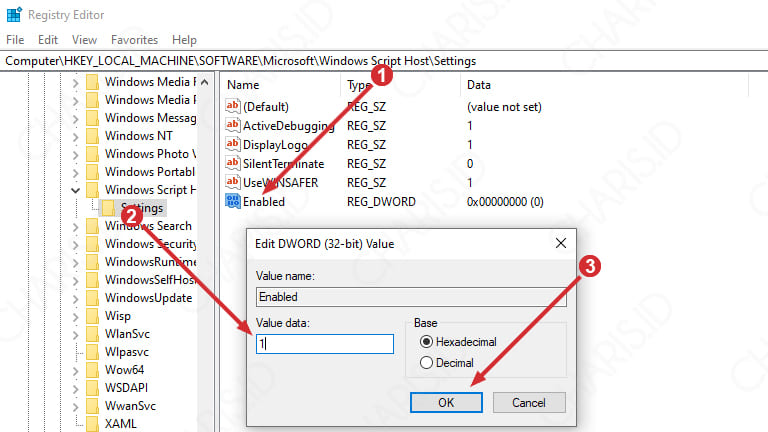
Task: Expand the WindowsUpdate tree node
Action: coord(75,298)
